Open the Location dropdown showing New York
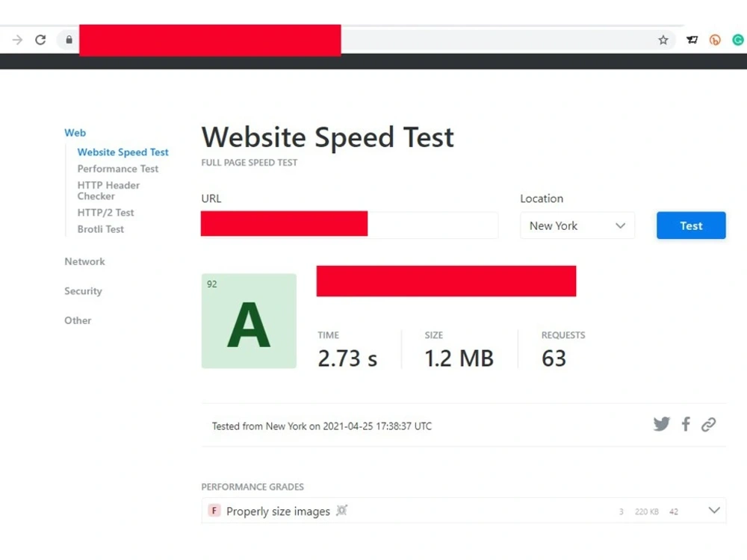This screenshot has height=560, width=747. point(577,225)
